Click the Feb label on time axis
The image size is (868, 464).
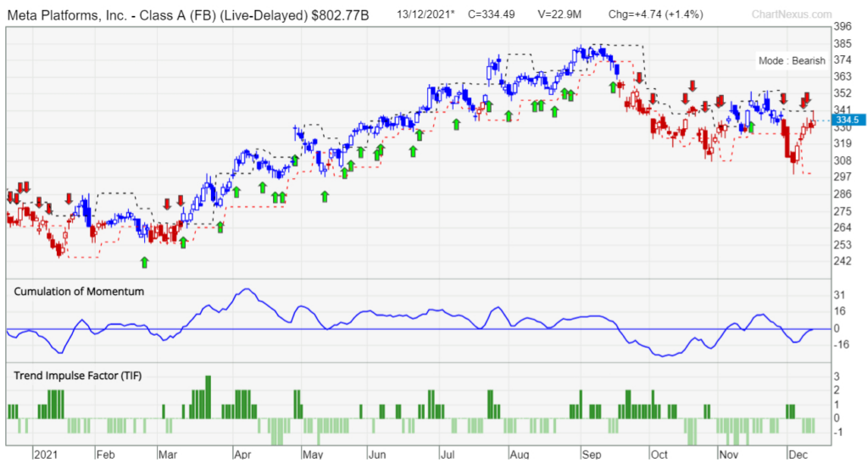(106, 455)
